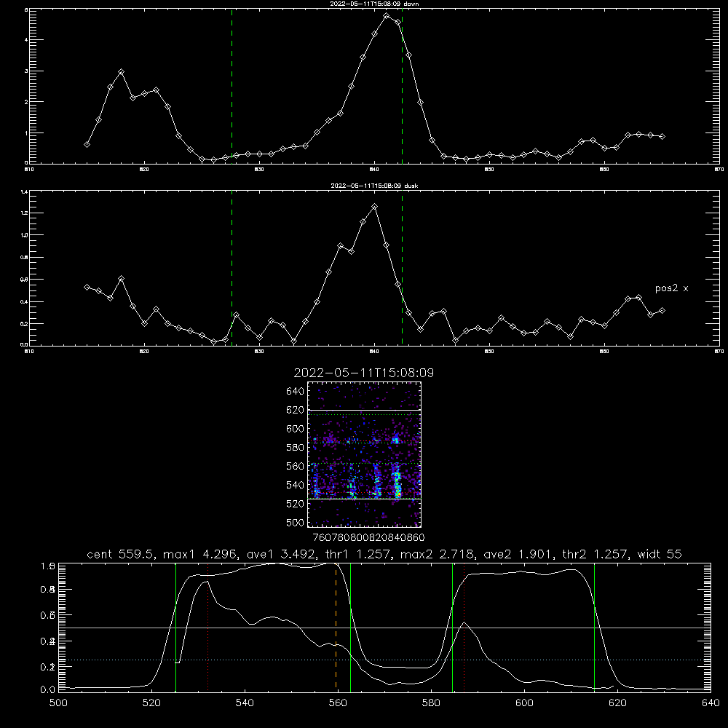Click the '540' x-axis label of bottom plot
728x728 pixels.
coord(245,703)
